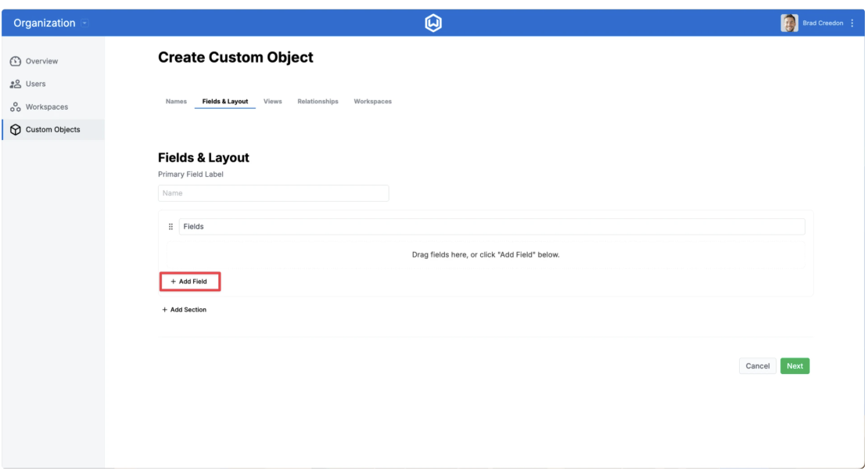
Task: Click the Wrike logo in the header
Action: pyautogui.click(x=433, y=23)
